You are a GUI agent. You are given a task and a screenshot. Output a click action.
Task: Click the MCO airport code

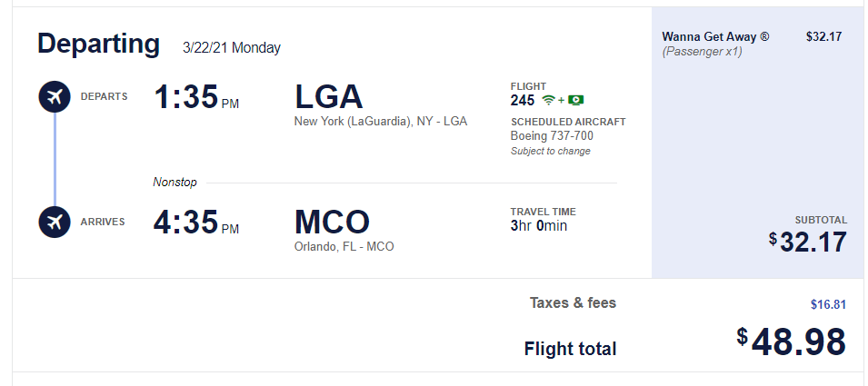(332, 223)
